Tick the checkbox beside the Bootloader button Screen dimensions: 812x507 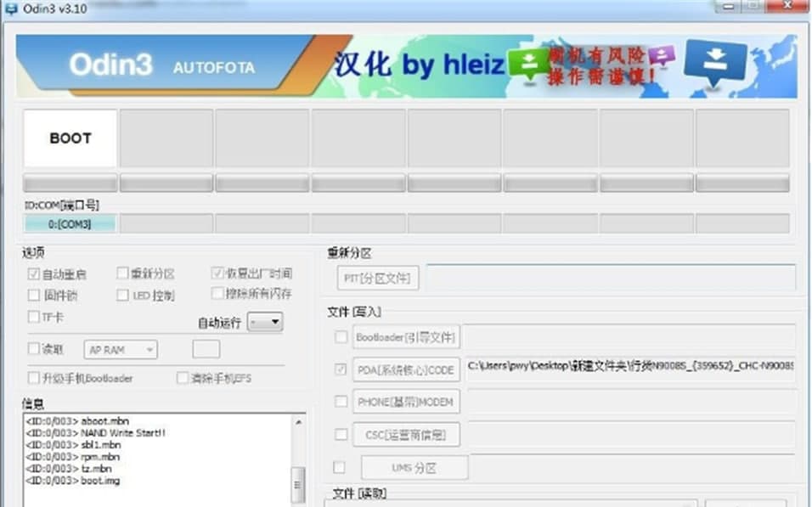(x=341, y=337)
